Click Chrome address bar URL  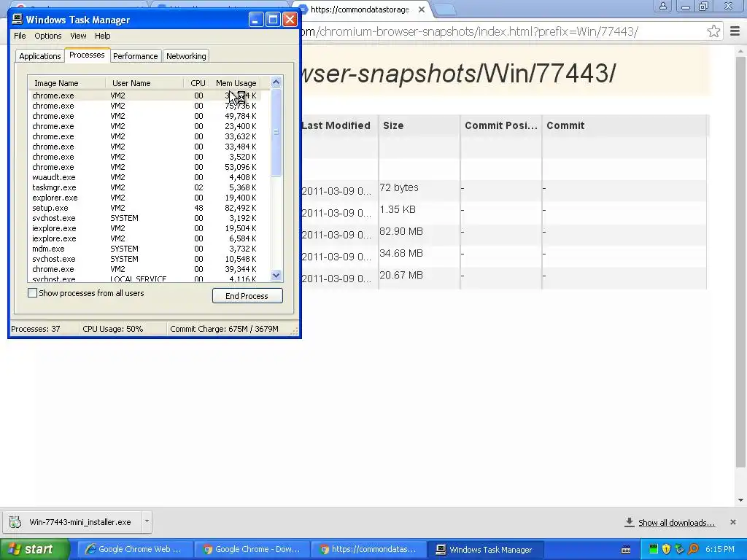pos(469,31)
